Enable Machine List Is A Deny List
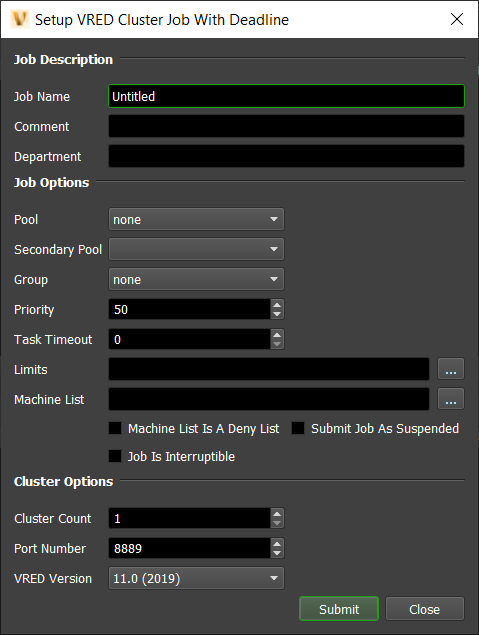This screenshot has width=479, height=635. pyautogui.click(x=115, y=428)
